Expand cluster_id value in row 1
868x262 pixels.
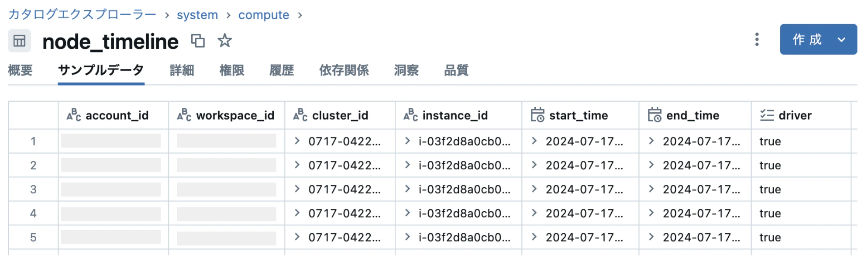pos(297,141)
